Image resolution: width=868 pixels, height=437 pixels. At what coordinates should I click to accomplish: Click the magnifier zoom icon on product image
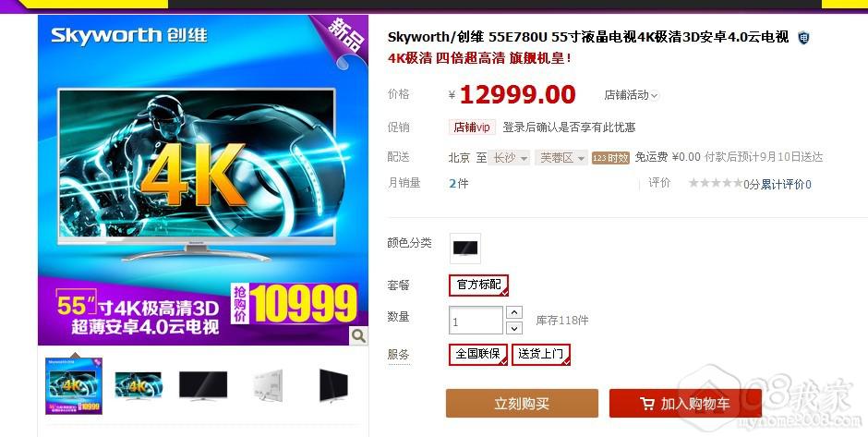click(x=358, y=335)
